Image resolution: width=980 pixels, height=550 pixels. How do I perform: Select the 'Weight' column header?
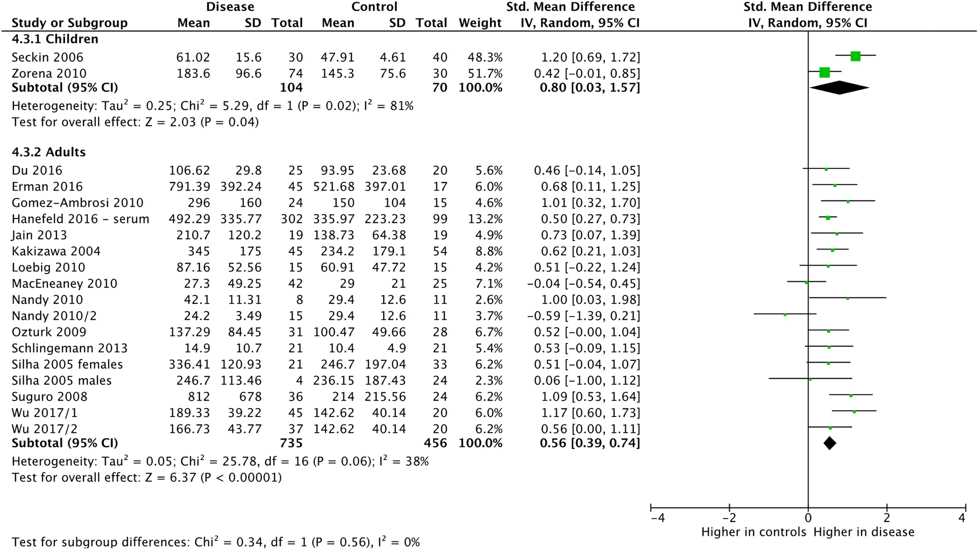(480, 23)
